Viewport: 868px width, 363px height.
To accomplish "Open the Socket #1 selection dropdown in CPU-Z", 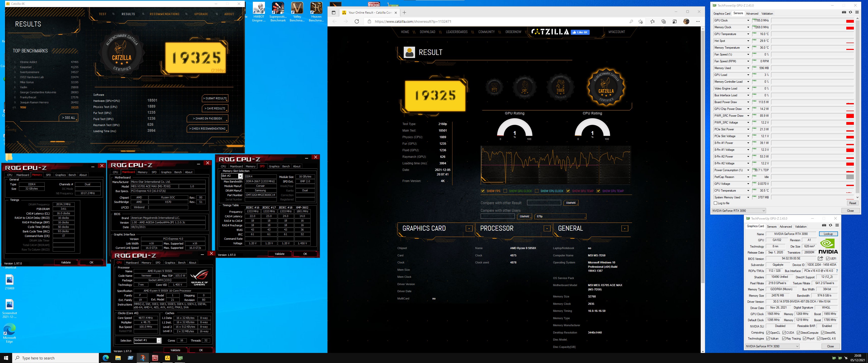I will point(159,341).
